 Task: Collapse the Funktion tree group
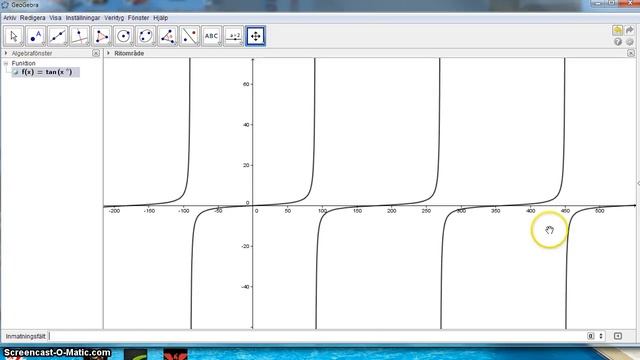pos(6,63)
